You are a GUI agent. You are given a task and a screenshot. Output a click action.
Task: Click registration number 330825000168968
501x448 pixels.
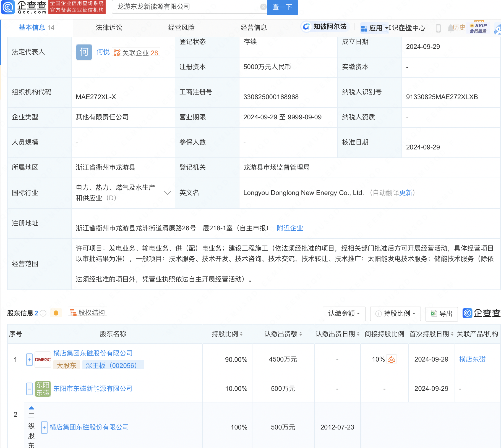(x=271, y=97)
